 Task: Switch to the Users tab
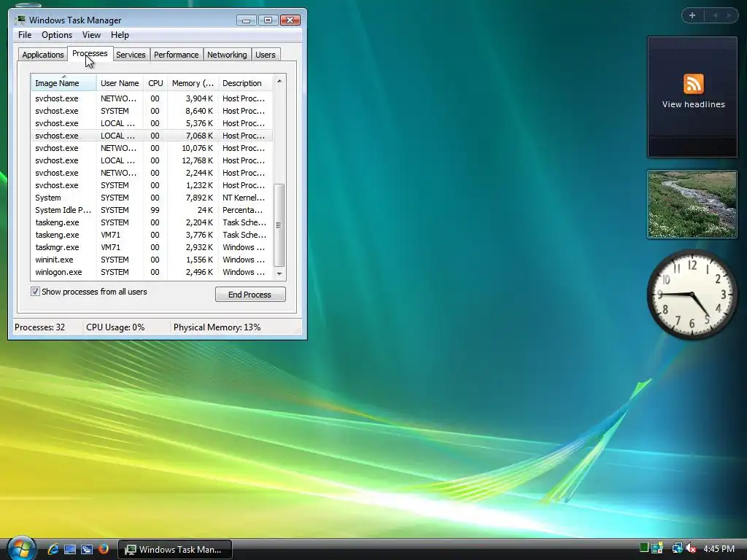[x=266, y=55]
